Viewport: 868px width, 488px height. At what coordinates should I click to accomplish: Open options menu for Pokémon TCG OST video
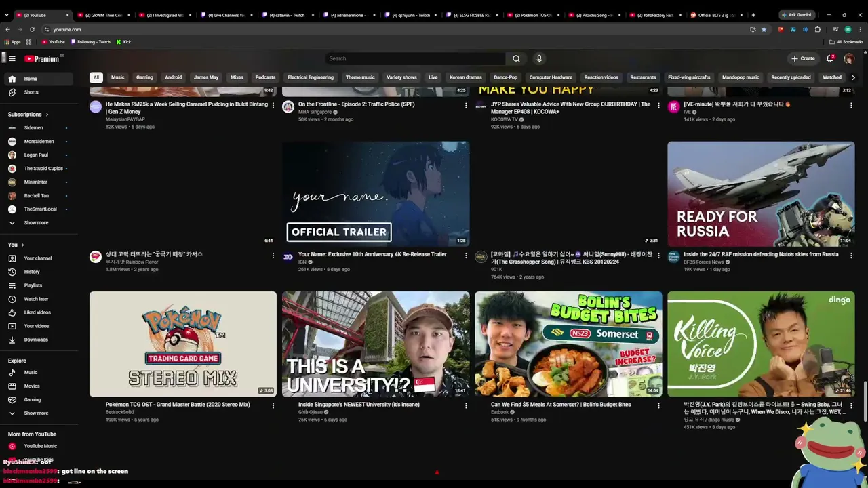[x=273, y=405]
